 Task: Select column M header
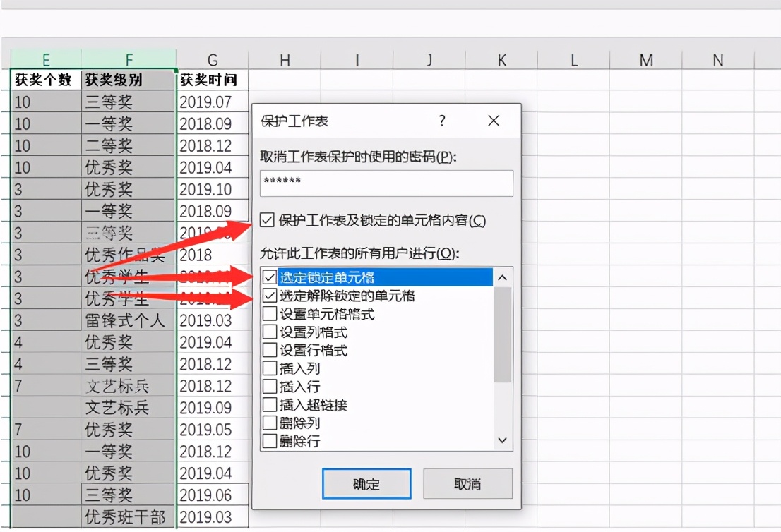646,60
